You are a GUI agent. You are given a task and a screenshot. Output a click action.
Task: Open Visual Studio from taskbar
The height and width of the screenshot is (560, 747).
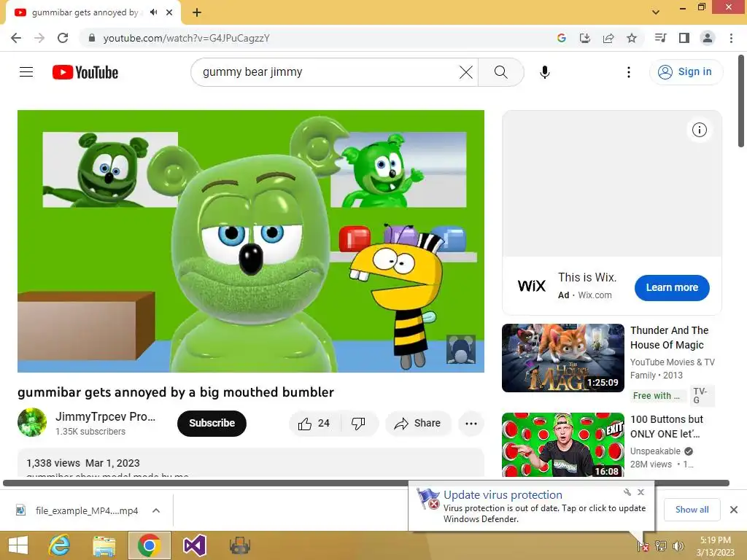(194, 545)
